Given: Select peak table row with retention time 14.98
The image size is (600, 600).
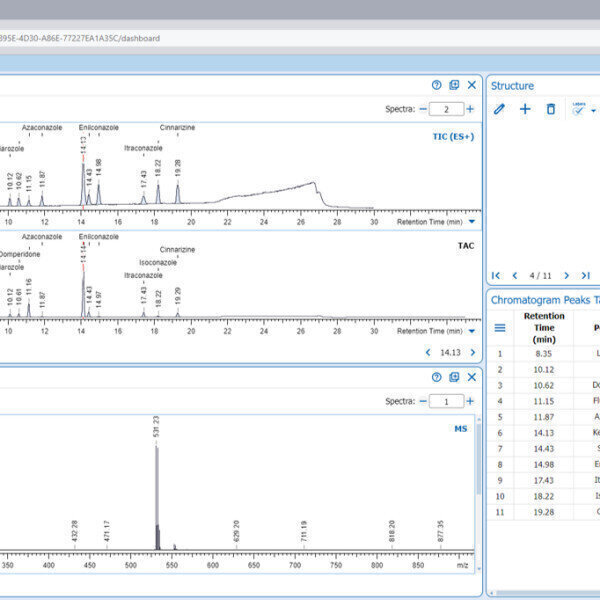Looking at the screenshot, I should pyautogui.click(x=544, y=465).
